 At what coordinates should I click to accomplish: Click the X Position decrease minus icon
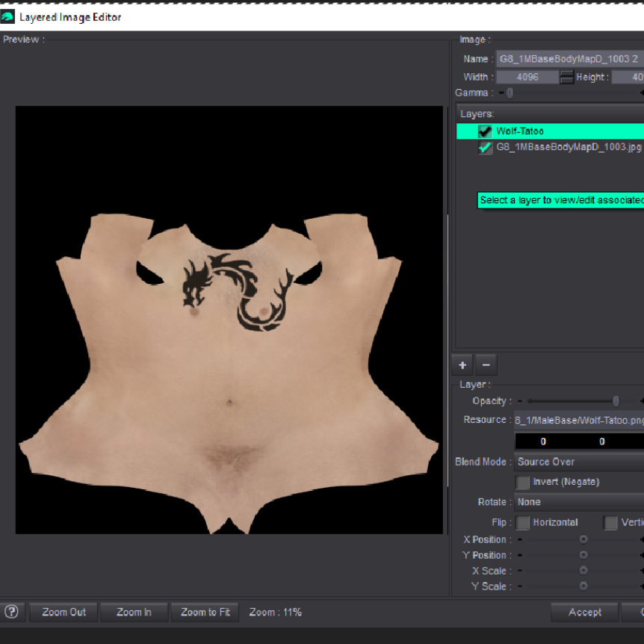(x=520, y=539)
